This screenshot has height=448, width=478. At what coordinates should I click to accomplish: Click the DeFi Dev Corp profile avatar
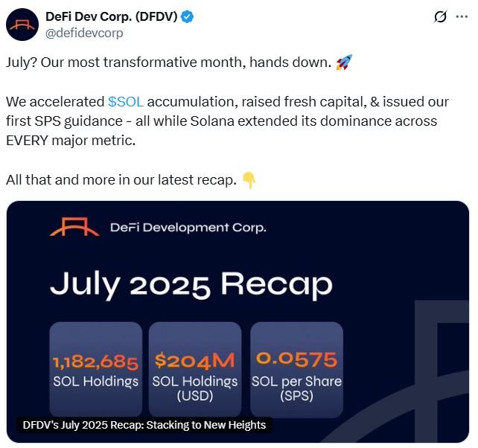coord(22,25)
